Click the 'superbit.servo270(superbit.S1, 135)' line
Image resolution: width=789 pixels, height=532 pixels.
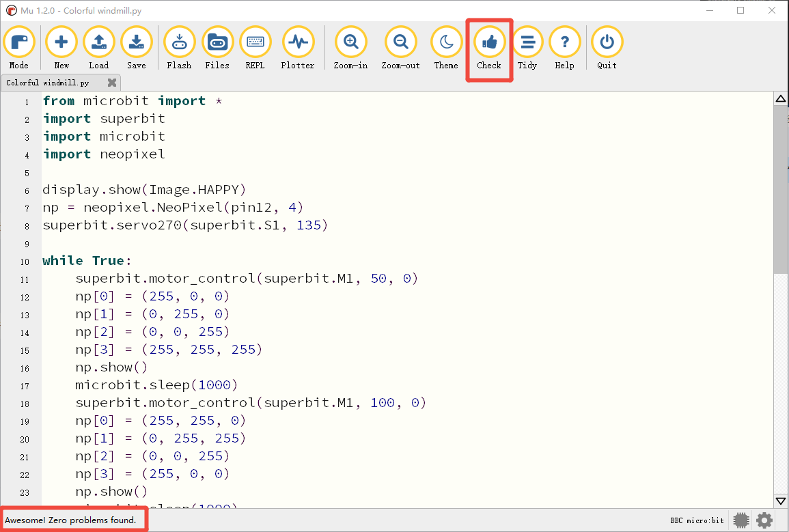click(x=185, y=225)
